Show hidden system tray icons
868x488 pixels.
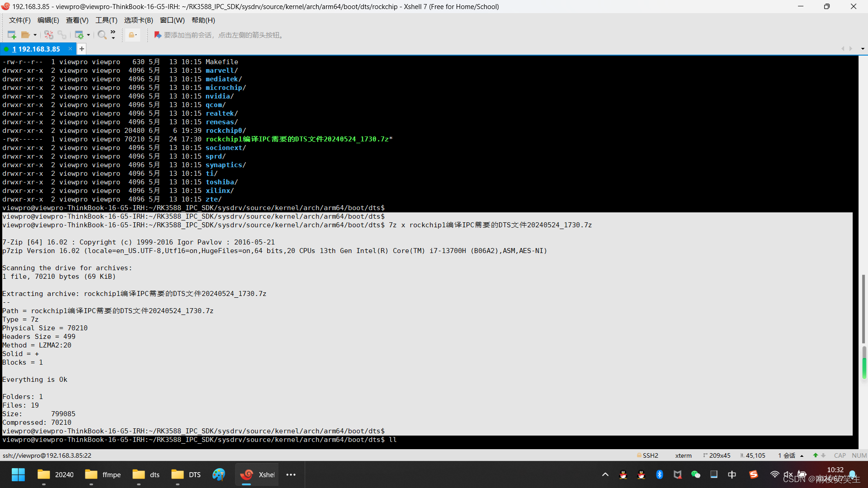point(605,474)
